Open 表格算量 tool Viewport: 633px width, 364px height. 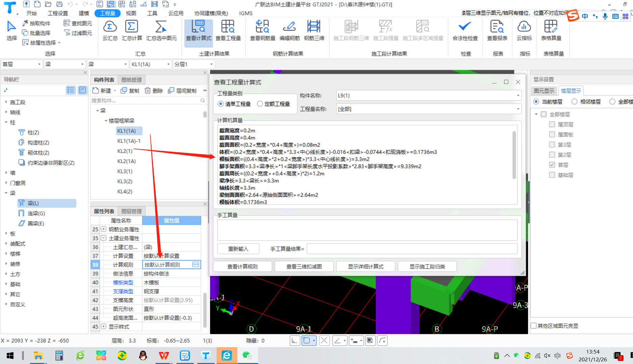click(x=551, y=30)
